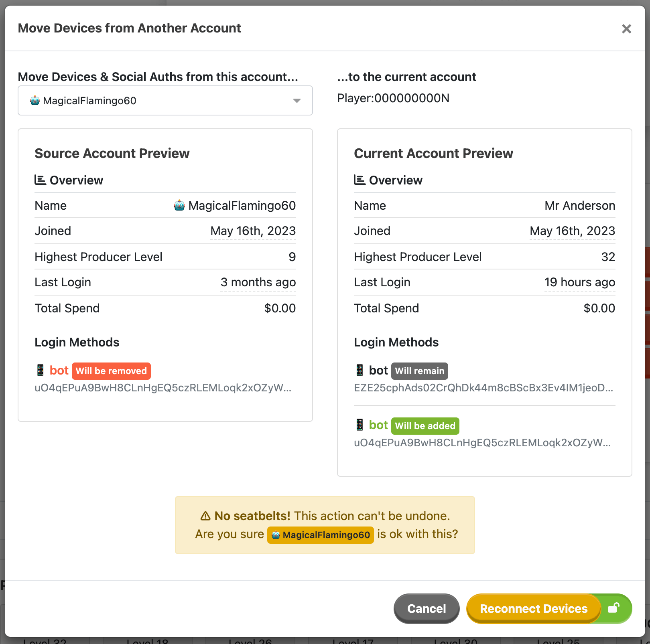This screenshot has width=650, height=644.
Task: Click the phone icon beside the remaining bot
Action: tap(360, 370)
